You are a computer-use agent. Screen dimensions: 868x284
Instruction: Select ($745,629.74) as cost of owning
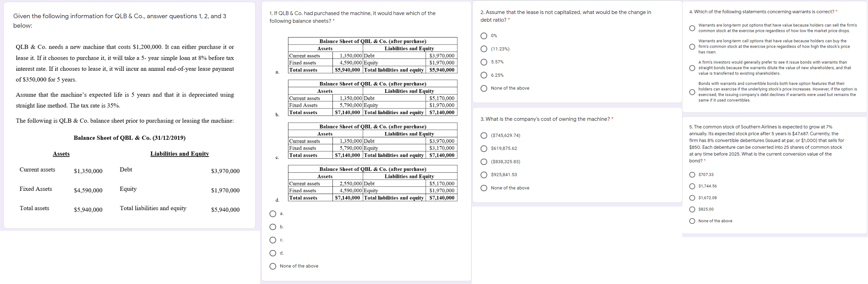pyautogui.click(x=484, y=136)
